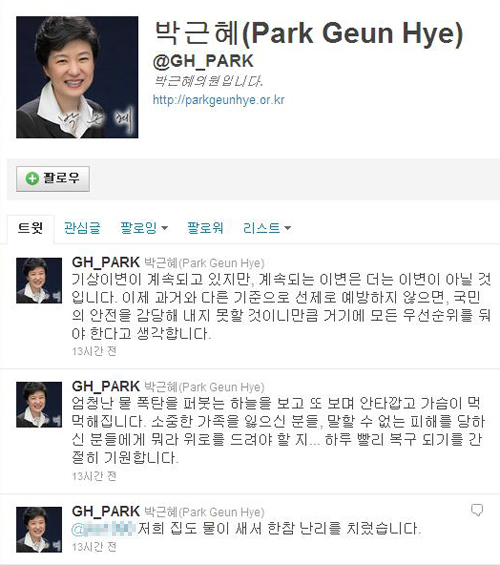Open third tweet's 13시간 전 timestamp
The height and width of the screenshot is (565, 500).
pyautogui.click(x=94, y=547)
